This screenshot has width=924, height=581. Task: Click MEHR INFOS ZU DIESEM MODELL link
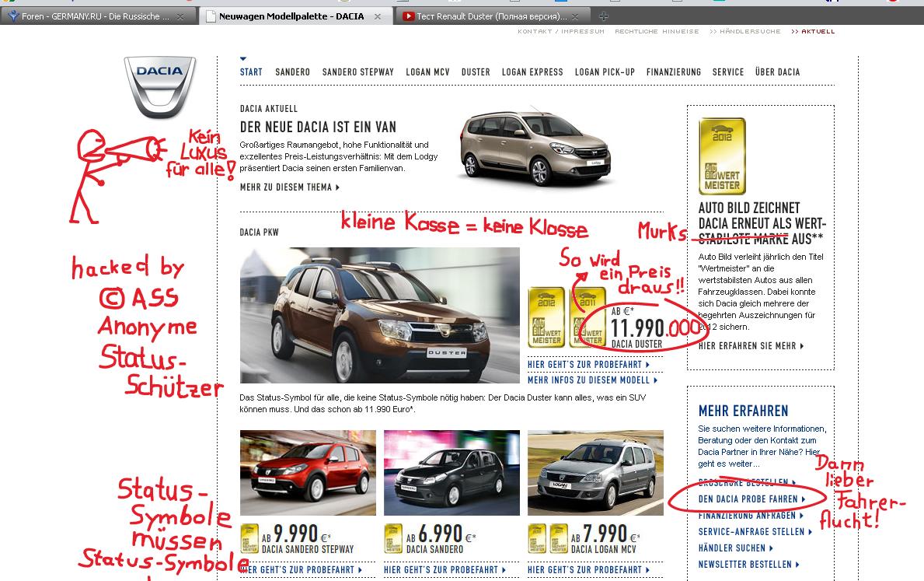(592, 380)
